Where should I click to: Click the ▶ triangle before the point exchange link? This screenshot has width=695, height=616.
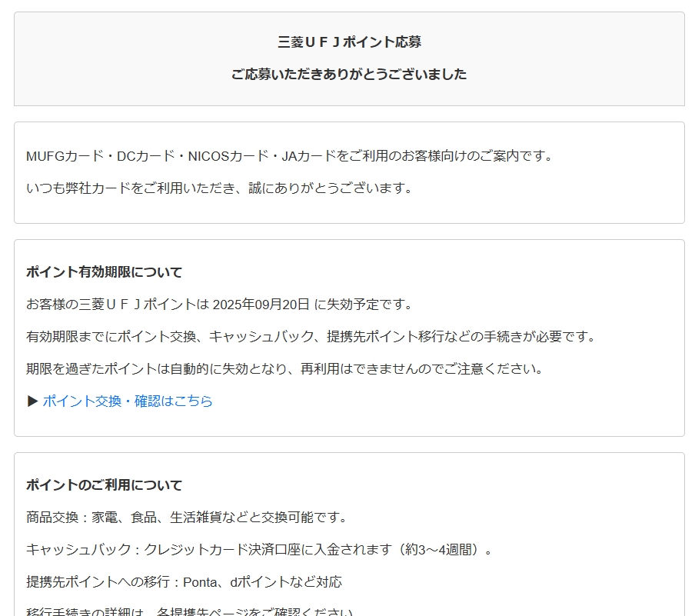click(32, 401)
